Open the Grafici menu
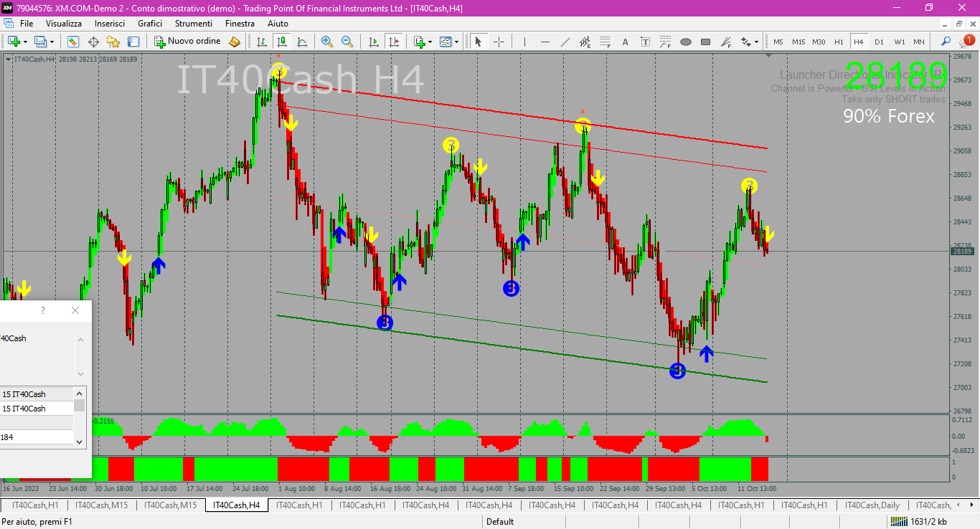 click(x=150, y=24)
